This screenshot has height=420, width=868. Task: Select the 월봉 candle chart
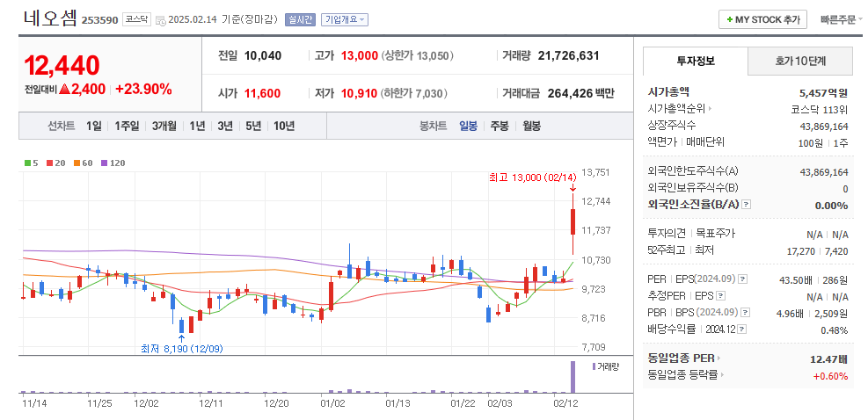click(531, 127)
